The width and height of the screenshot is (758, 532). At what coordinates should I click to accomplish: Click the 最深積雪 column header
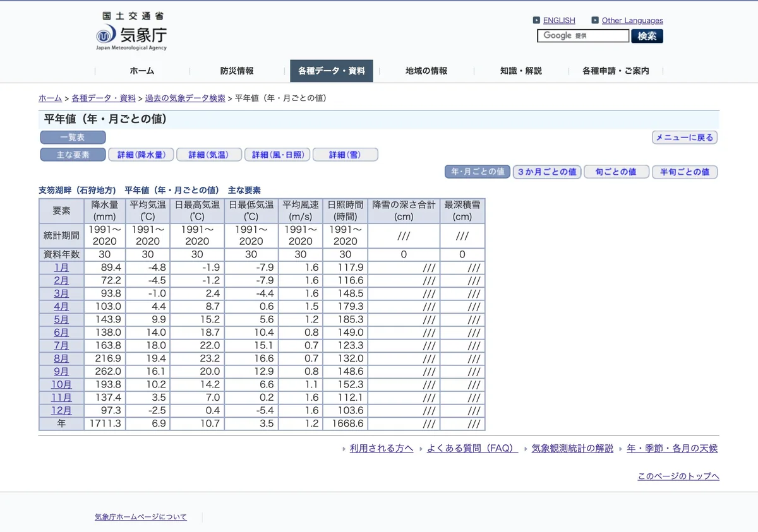click(462, 211)
